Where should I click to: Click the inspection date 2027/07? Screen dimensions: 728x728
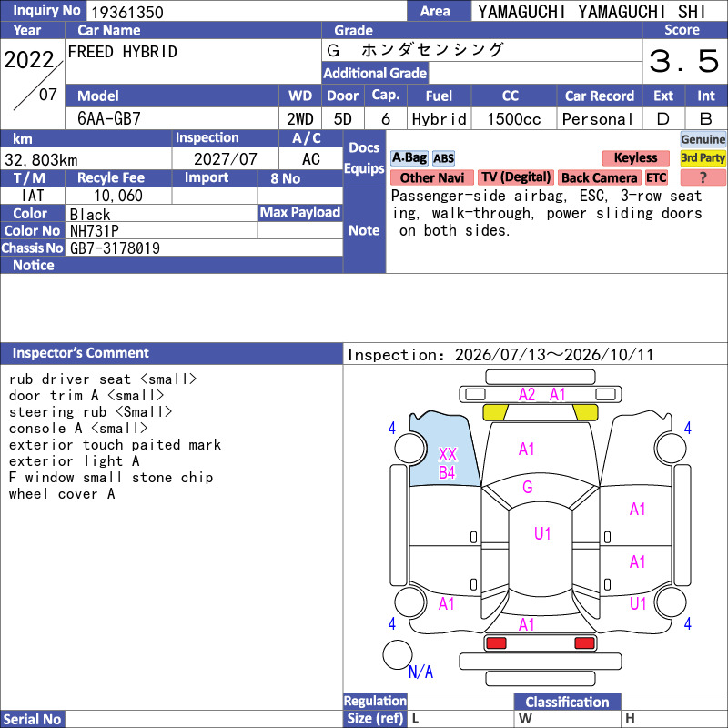[x=225, y=159]
